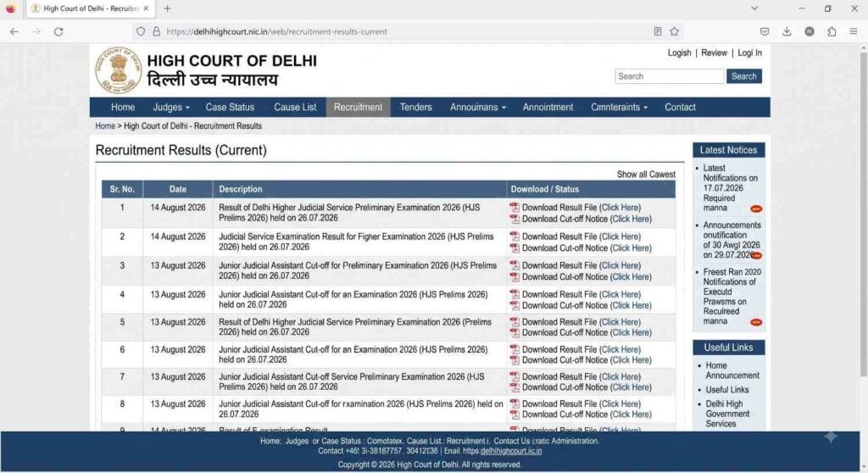Open Latest Notifications on 17.07.2026 notice

click(x=730, y=188)
